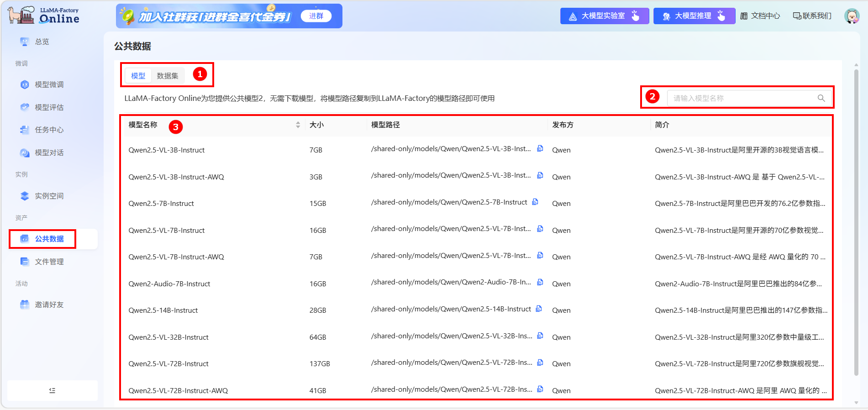
Task: Open 邀请好友 in the sidebar
Action: (49, 305)
